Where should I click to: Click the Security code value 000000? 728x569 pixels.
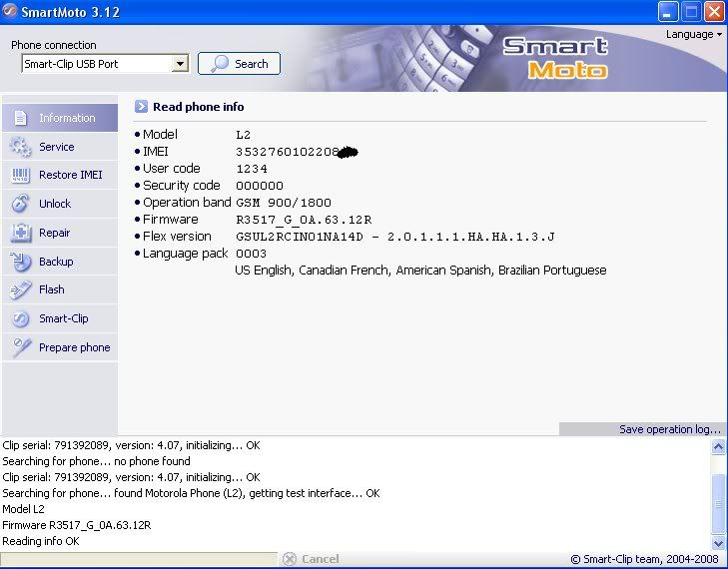point(260,186)
